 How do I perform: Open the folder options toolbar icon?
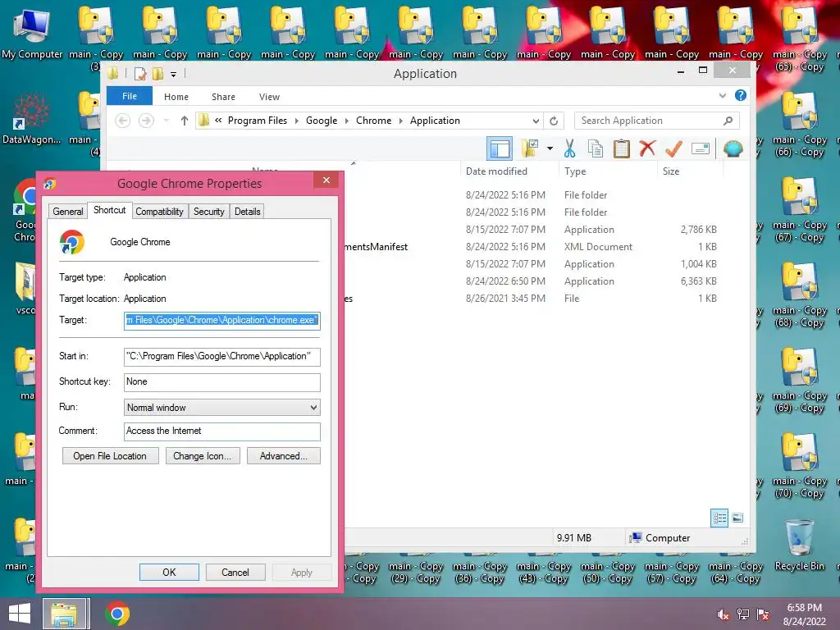coord(530,148)
